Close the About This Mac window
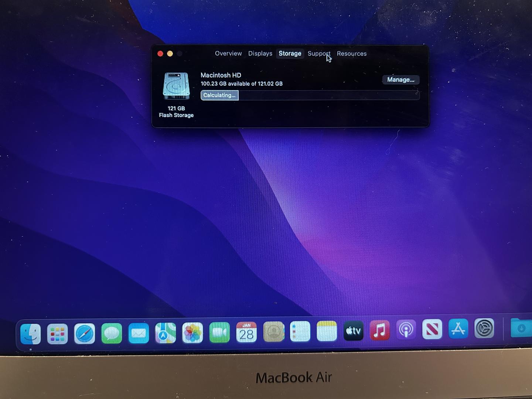The image size is (532, 399). point(160,54)
